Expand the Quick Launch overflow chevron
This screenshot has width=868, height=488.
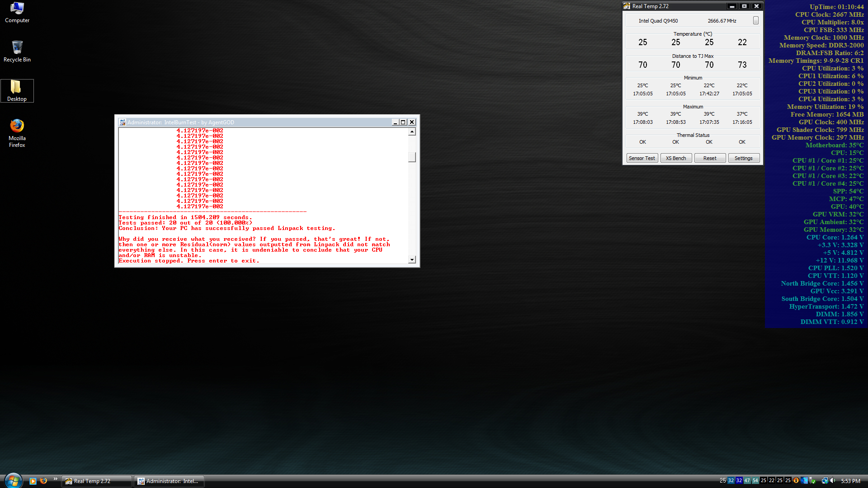pos(55,479)
